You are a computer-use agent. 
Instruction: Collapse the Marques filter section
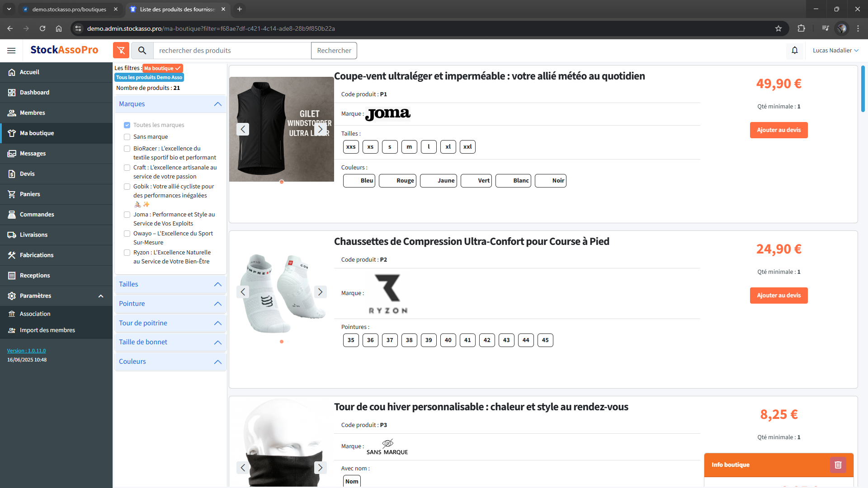click(170, 104)
